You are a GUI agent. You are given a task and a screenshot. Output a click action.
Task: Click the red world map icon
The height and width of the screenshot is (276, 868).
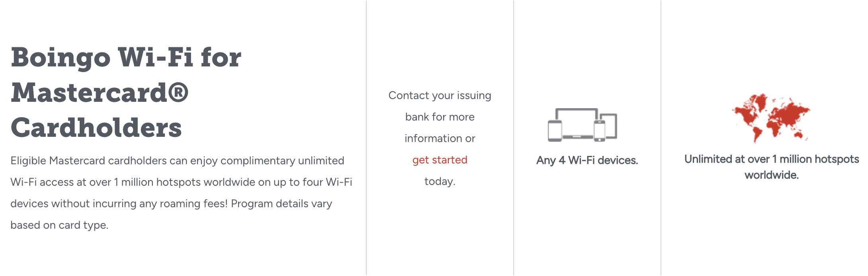771,118
